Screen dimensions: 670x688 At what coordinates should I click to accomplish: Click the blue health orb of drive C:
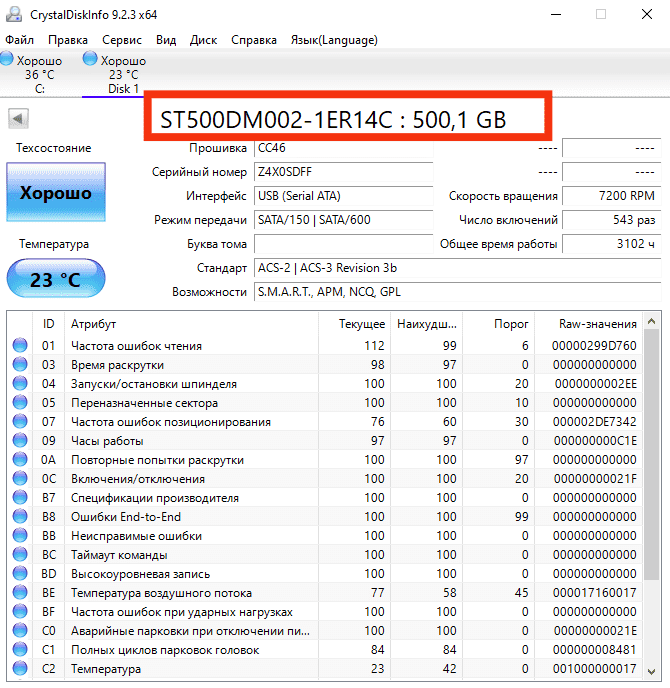pyautogui.click(x=8, y=61)
